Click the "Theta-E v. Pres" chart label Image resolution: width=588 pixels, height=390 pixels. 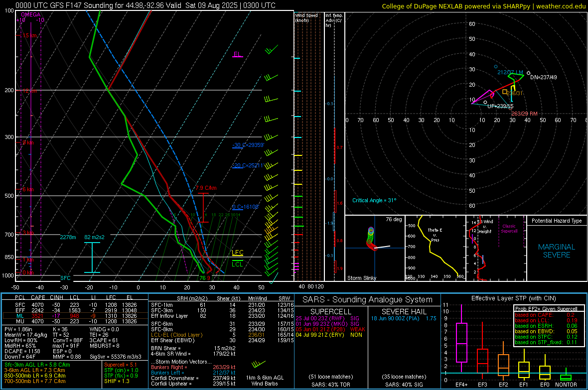[435, 235]
